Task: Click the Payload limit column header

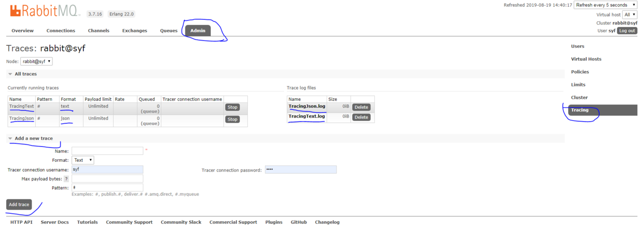Action: 98,99
